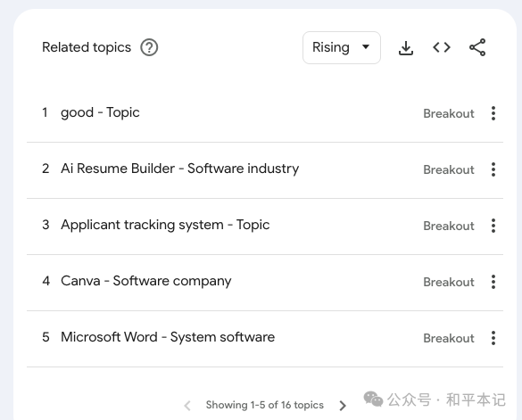Download related topics as CSV
The image size is (522, 420).
[x=406, y=48]
